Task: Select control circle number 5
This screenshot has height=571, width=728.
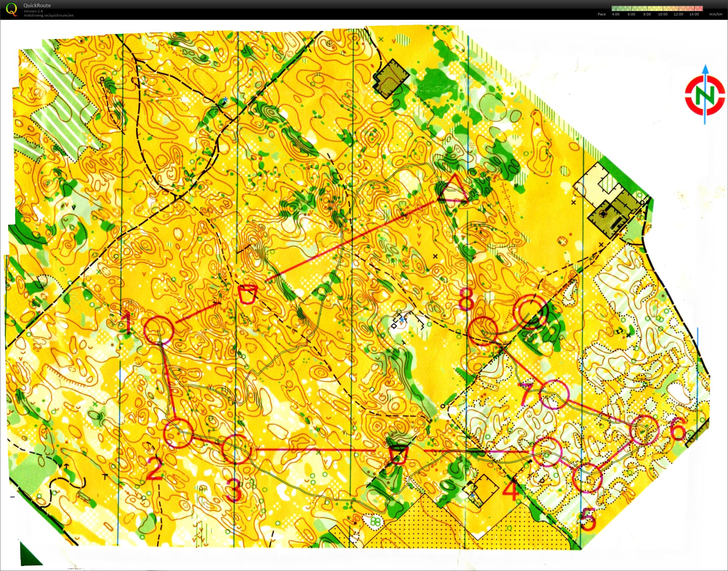Action: tap(587, 478)
